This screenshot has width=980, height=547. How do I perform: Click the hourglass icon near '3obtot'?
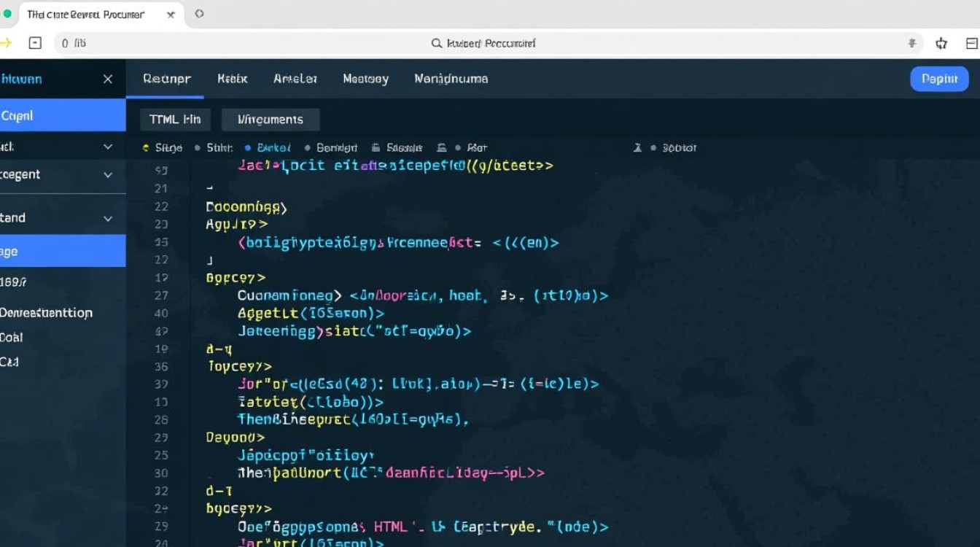(x=638, y=147)
